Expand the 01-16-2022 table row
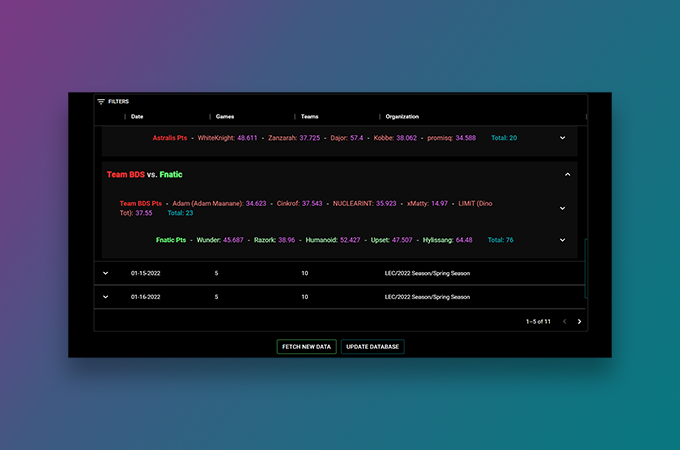Image resolution: width=680 pixels, height=450 pixels. (105, 297)
